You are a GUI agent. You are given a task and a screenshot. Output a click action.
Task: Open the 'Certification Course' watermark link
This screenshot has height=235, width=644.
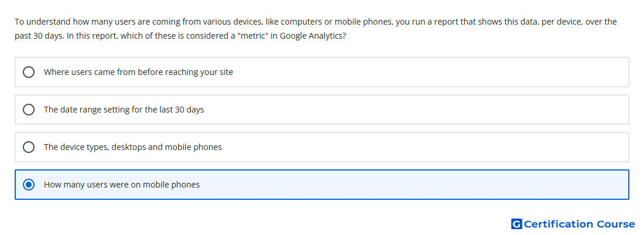pyautogui.click(x=573, y=224)
